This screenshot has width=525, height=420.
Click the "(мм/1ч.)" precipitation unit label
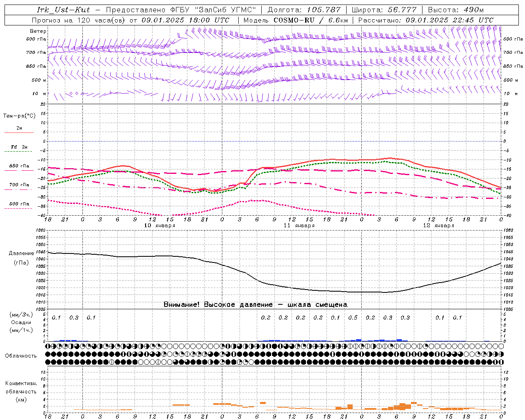[21, 331]
